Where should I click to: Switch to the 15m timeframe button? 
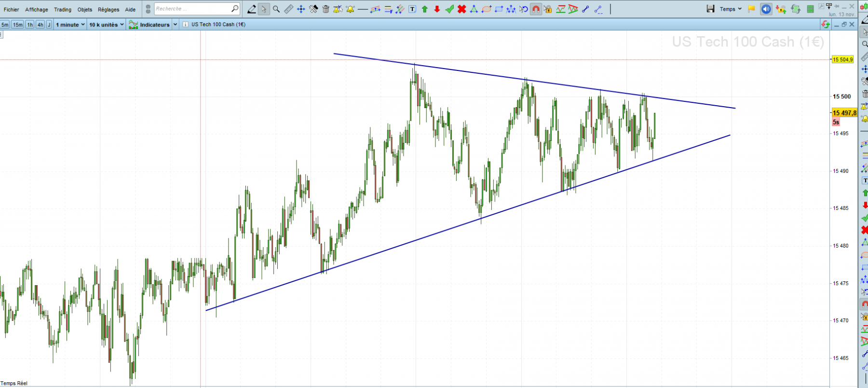tap(17, 25)
